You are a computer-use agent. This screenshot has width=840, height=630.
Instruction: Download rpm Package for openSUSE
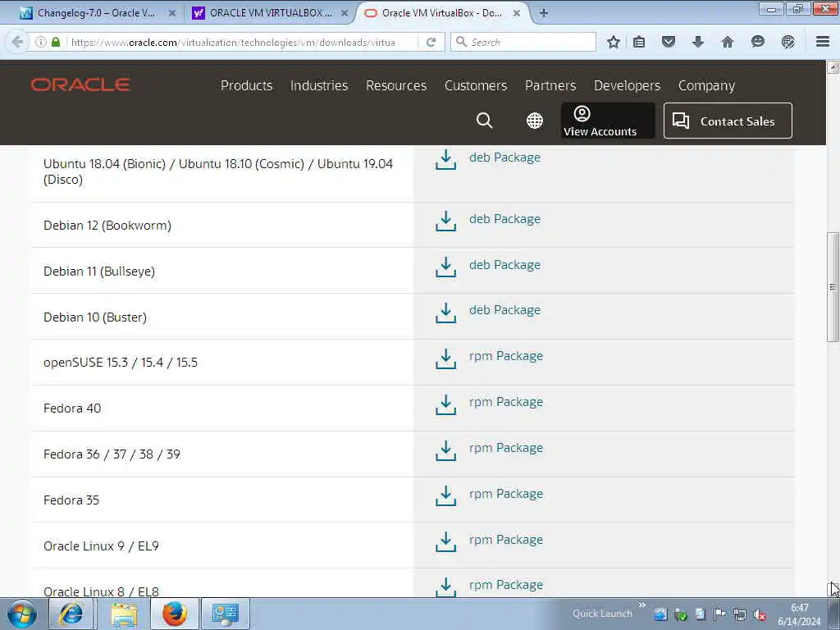pos(505,356)
